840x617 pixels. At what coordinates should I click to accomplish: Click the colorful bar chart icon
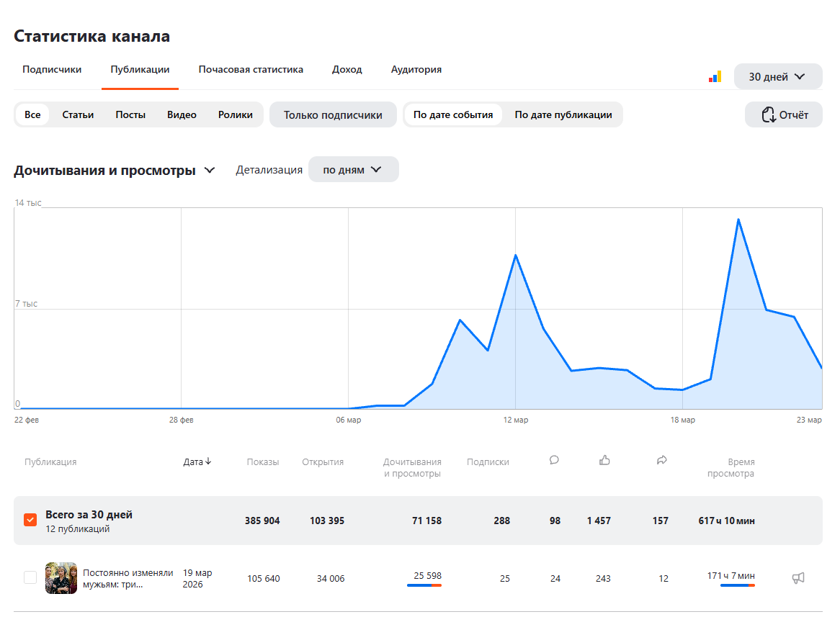(715, 77)
